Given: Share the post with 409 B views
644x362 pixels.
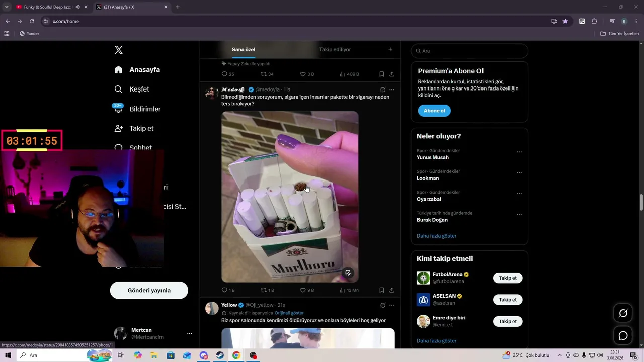Looking at the screenshot, I should point(392,74).
